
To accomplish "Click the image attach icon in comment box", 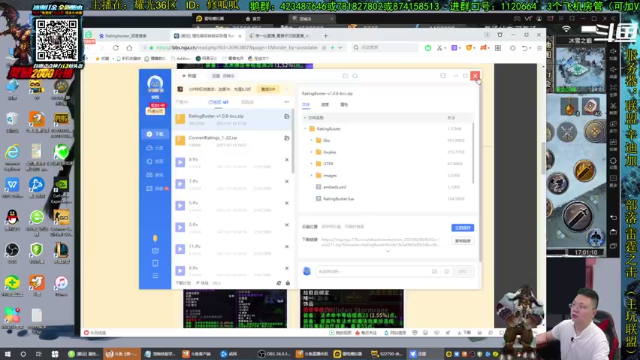I will [434, 271].
